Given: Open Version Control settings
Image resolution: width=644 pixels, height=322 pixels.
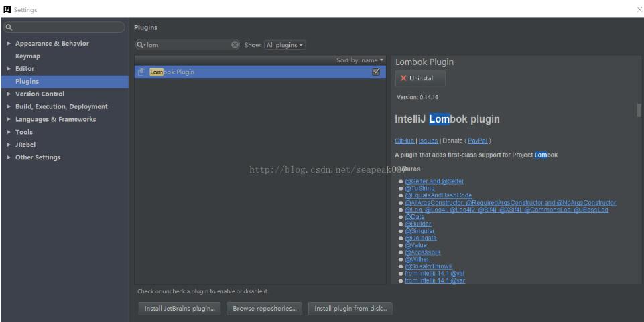Looking at the screenshot, I should (40, 94).
